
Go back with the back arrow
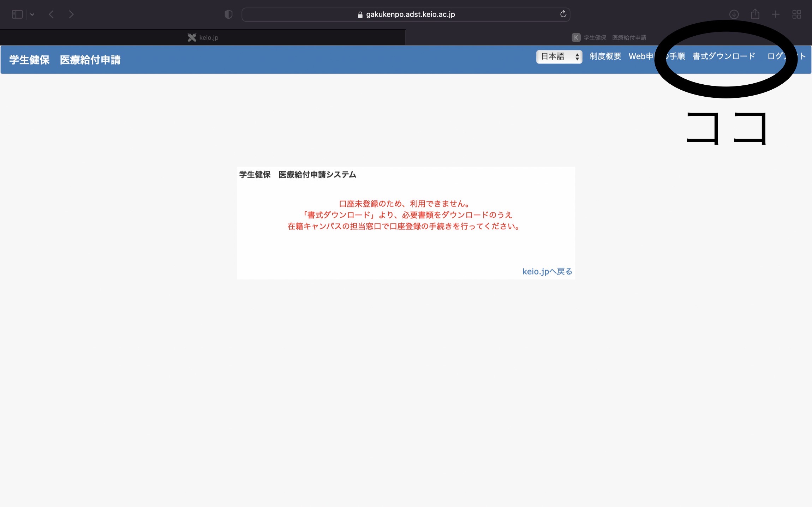pos(51,14)
